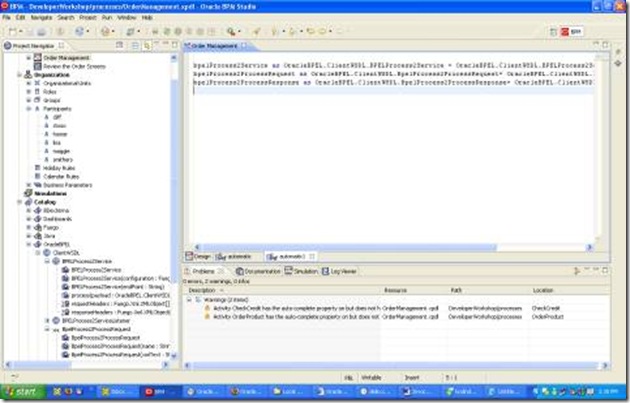Select the Holiday Rules item
This screenshot has height=403, width=630.
click(59, 168)
